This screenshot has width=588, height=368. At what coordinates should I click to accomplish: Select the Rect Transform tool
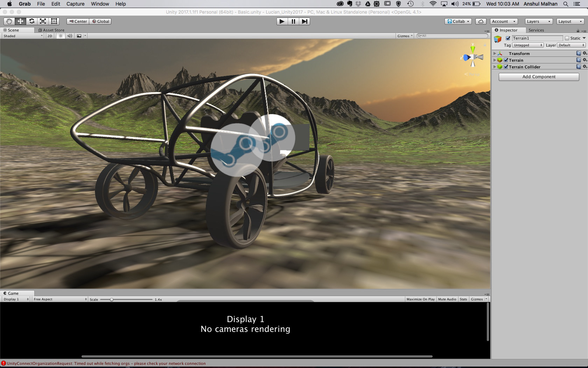tap(54, 21)
